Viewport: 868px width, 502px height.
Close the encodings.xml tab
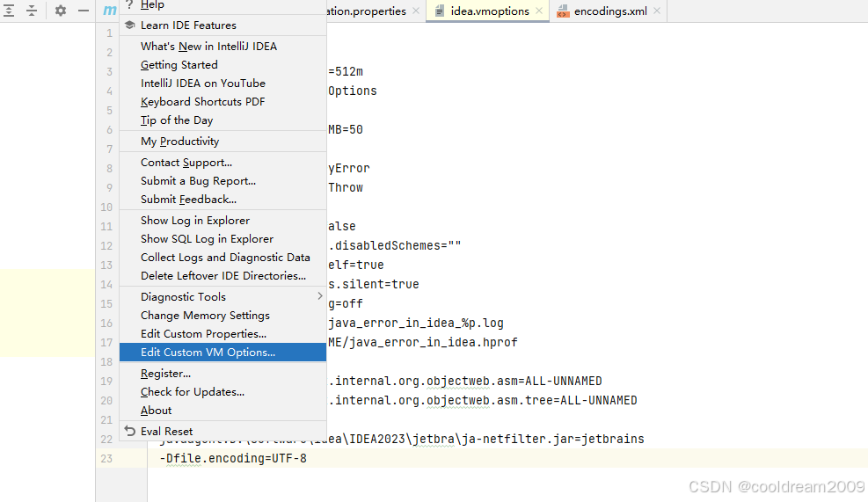[x=657, y=11]
